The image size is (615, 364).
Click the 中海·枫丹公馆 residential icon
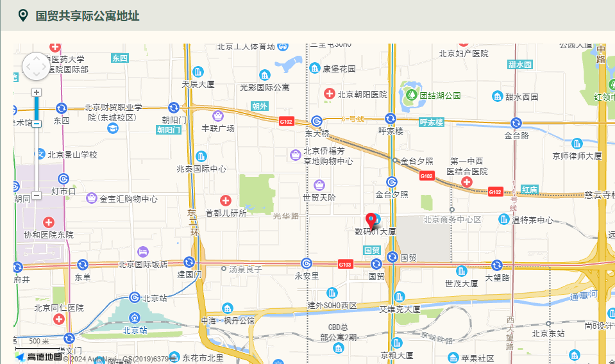point(228,308)
